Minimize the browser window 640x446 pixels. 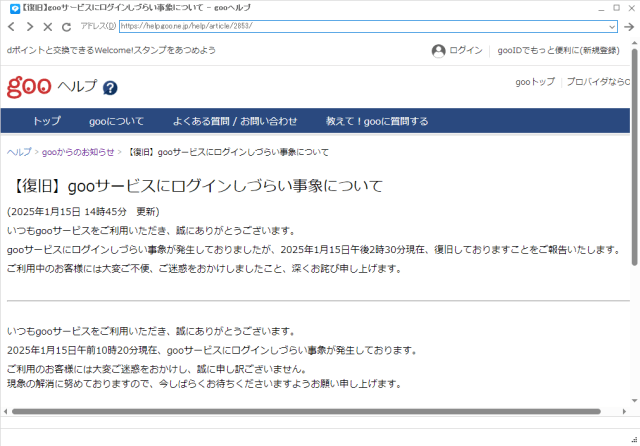coord(601,8)
